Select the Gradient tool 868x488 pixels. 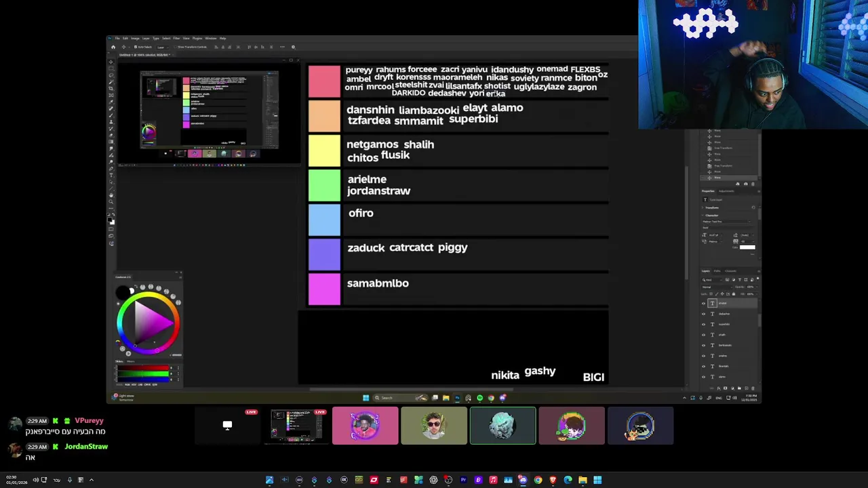click(x=111, y=142)
